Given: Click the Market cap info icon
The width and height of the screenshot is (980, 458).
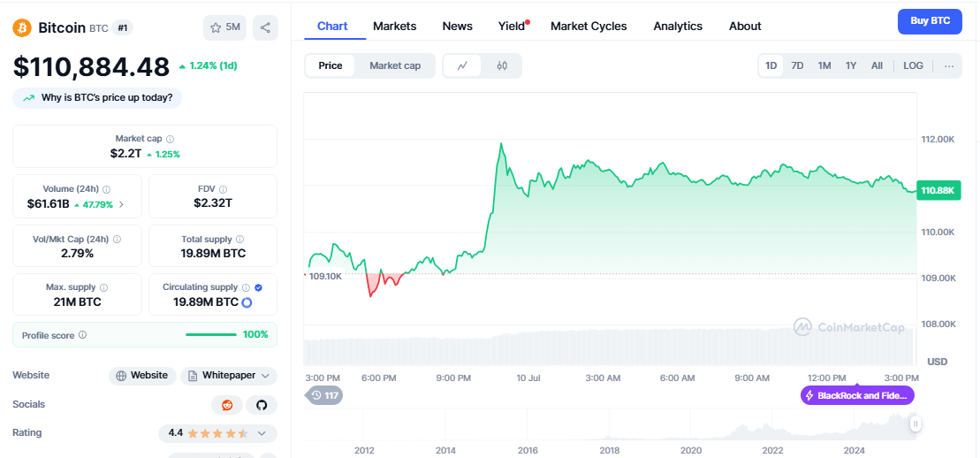Looking at the screenshot, I should [x=170, y=139].
